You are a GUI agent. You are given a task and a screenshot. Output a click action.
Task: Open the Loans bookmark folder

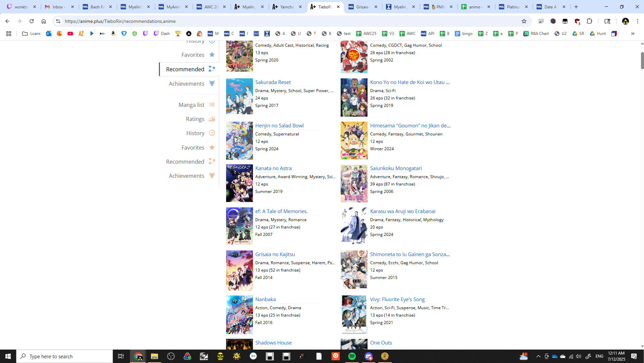(x=31, y=34)
